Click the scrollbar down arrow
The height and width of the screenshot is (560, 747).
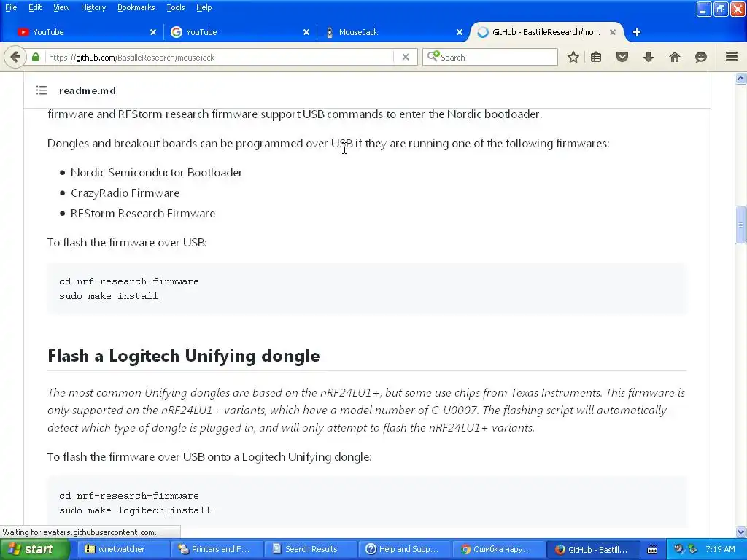coord(741,532)
